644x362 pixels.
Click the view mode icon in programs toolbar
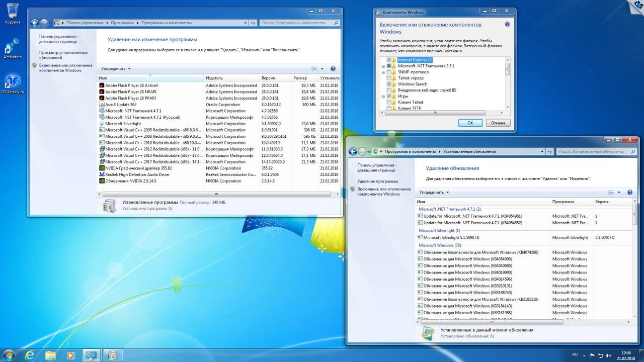click(x=314, y=69)
